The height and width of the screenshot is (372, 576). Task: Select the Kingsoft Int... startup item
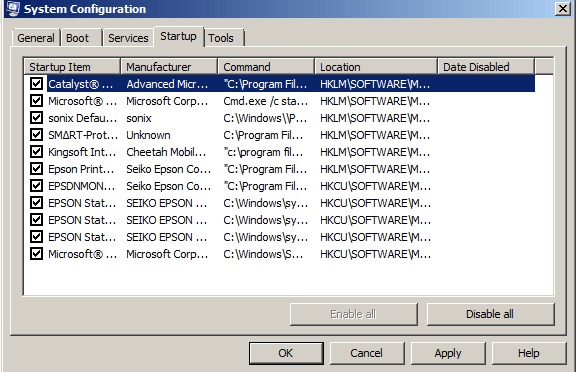pyautogui.click(x=82, y=152)
